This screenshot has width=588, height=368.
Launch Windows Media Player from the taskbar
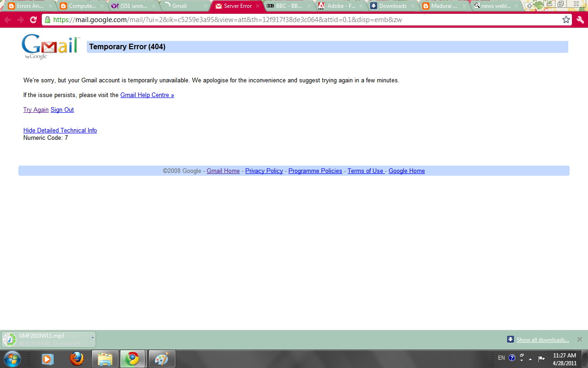[x=47, y=359]
